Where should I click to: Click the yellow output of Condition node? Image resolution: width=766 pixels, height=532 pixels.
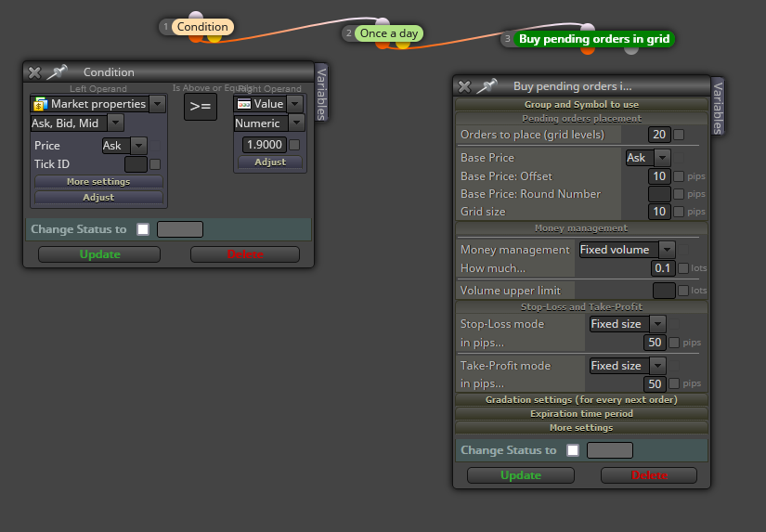(214, 38)
